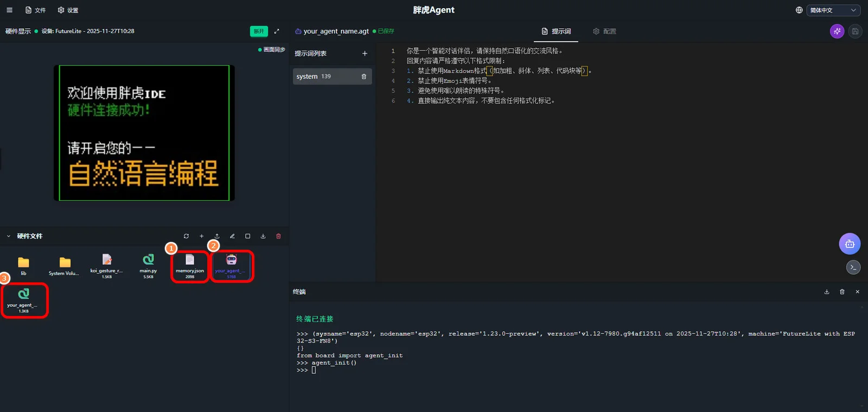Toggle the terminal console round button
Viewport: 868px width, 412px height.
click(x=853, y=267)
